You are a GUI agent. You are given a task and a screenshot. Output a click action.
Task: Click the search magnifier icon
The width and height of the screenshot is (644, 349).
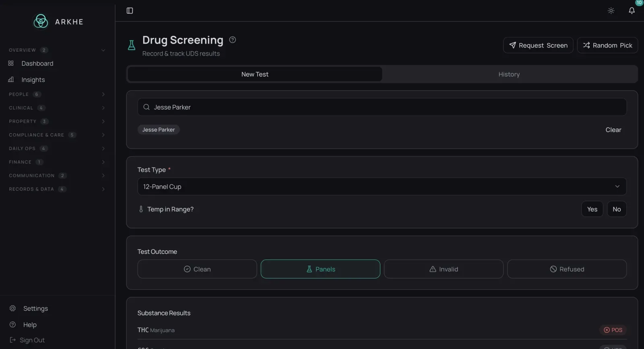(147, 107)
